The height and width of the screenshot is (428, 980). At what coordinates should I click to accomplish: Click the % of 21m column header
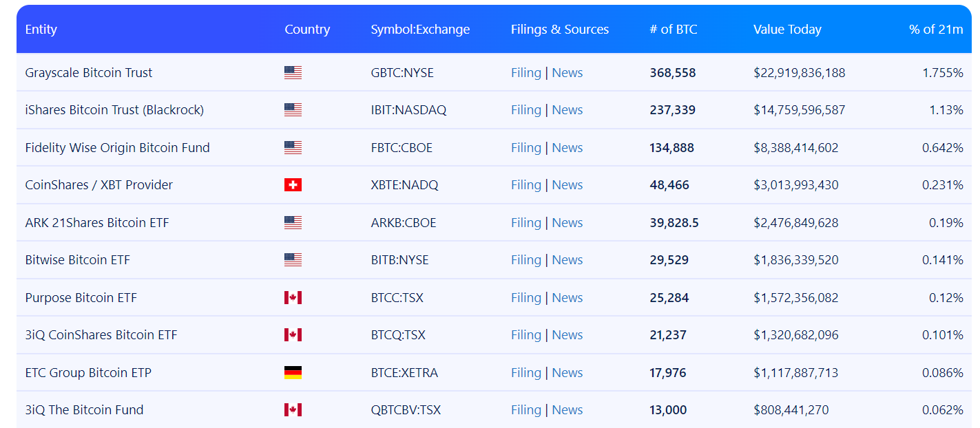[x=936, y=30]
